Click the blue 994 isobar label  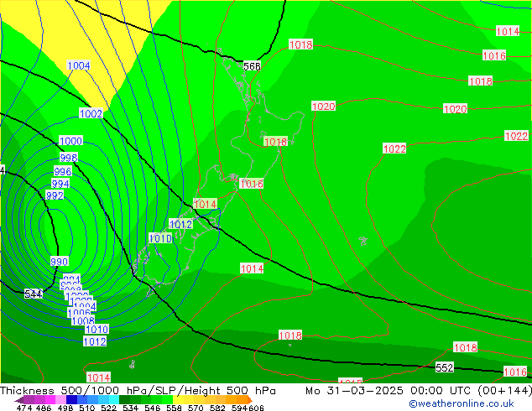(60, 184)
